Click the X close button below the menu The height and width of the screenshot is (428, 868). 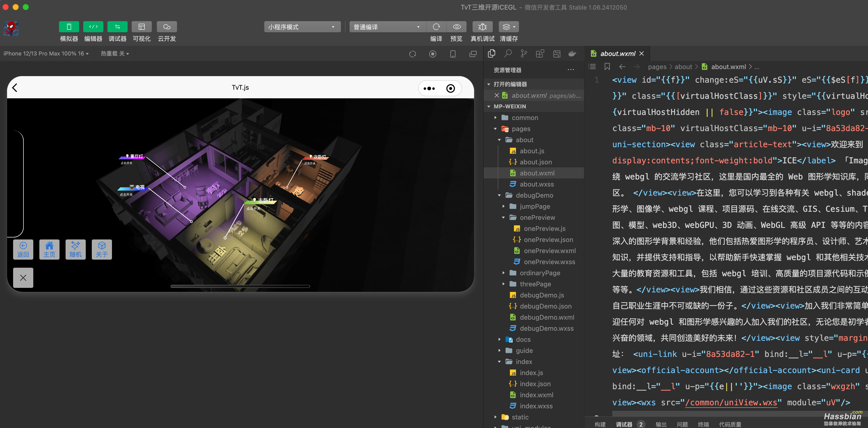(x=23, y=278)
